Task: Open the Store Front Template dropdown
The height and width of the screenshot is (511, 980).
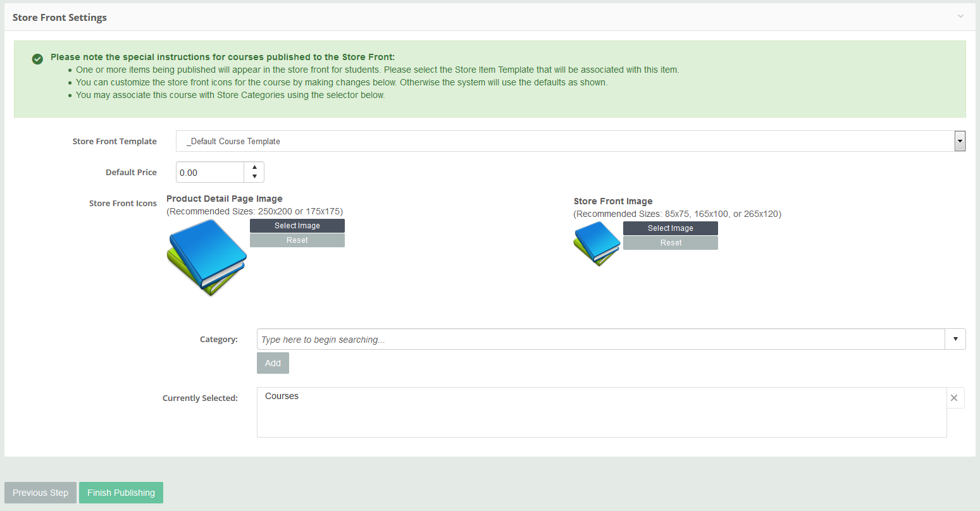Action: [x=960, y=141]
